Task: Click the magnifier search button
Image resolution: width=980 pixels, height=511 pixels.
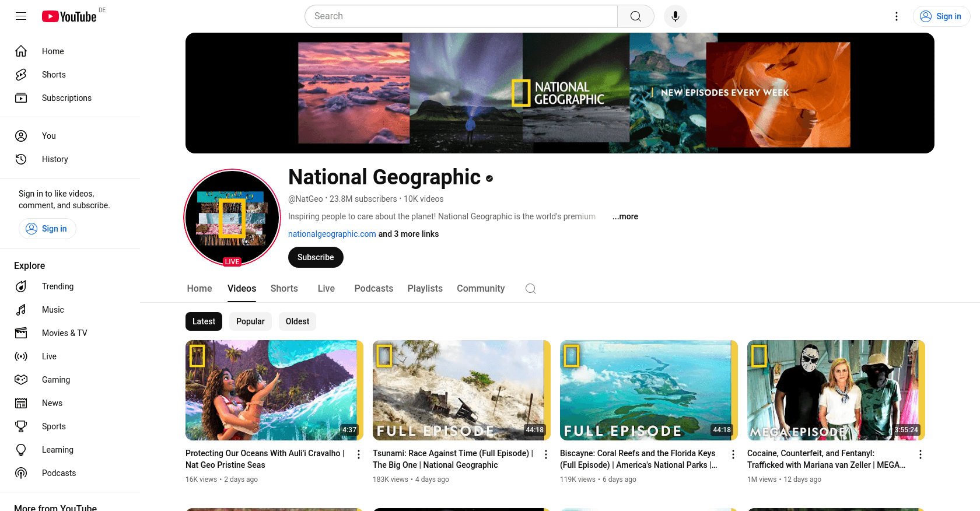Action: 635,16
